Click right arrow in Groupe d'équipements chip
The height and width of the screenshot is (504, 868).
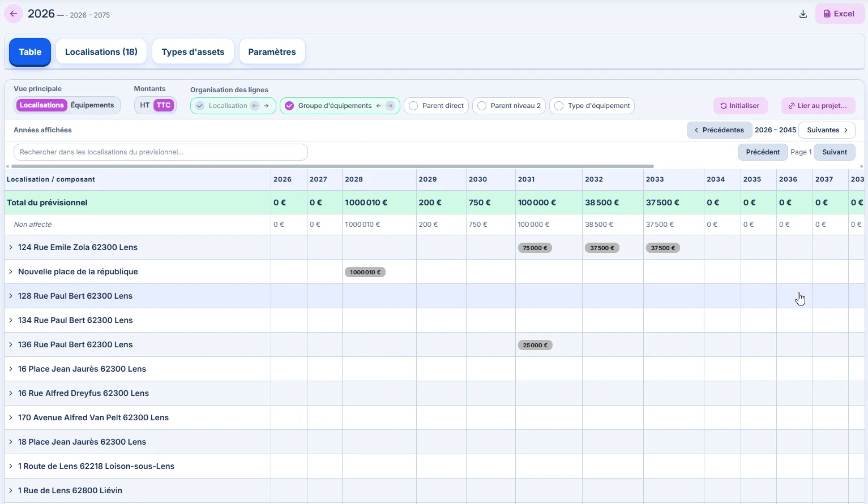tap(390, 106)
